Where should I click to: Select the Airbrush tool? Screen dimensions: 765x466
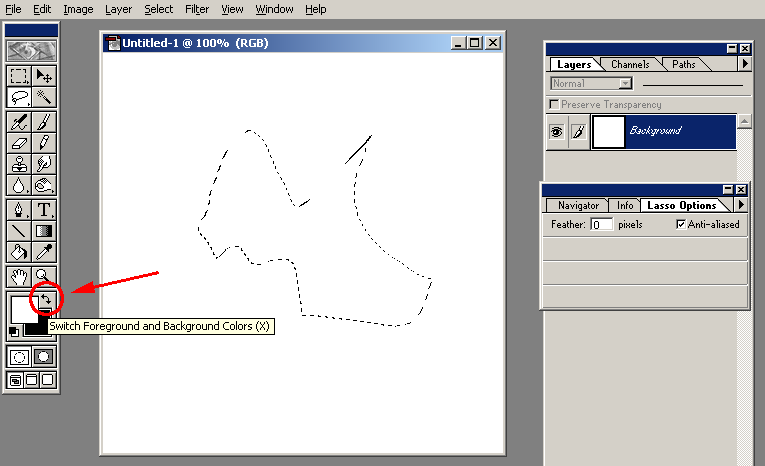(x=19, y=122)
